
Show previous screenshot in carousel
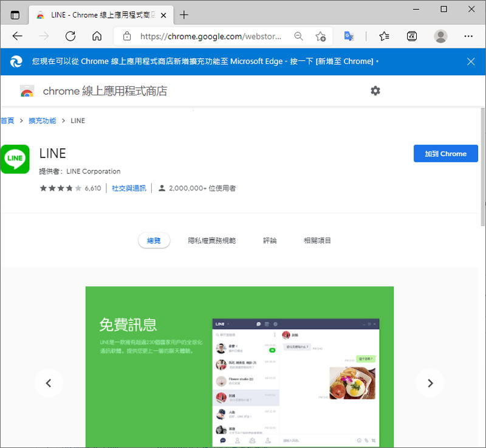click(x=49, y=383)
